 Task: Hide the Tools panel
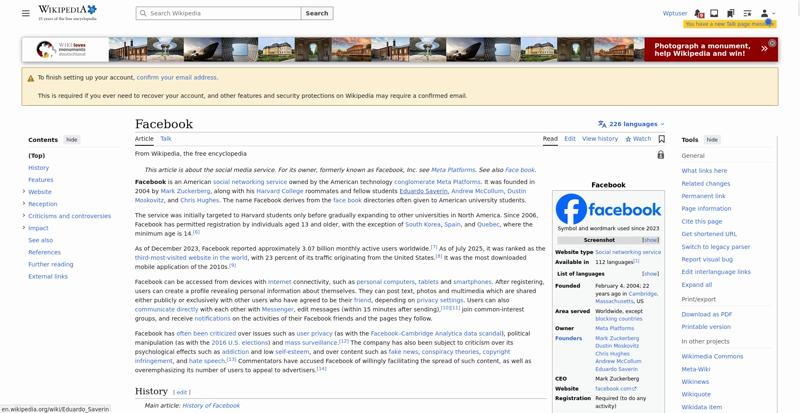[712, 140]
